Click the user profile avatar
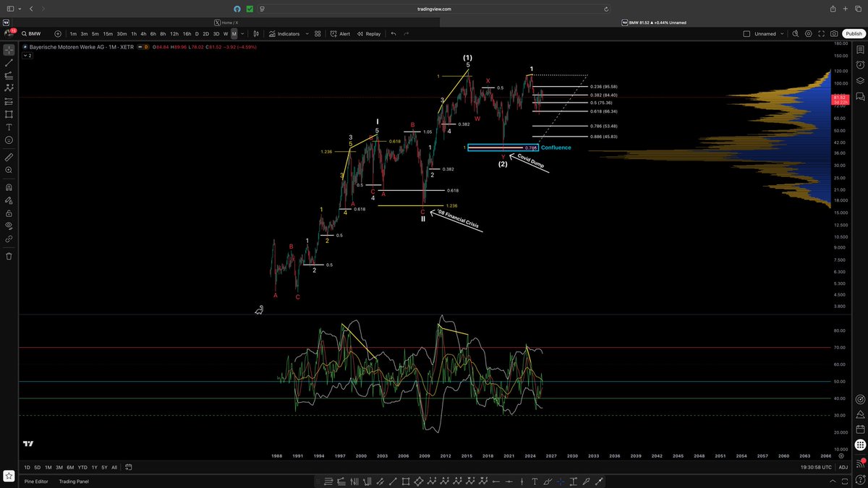The height and width of the screenshot is (488, 868). point(10,33)
